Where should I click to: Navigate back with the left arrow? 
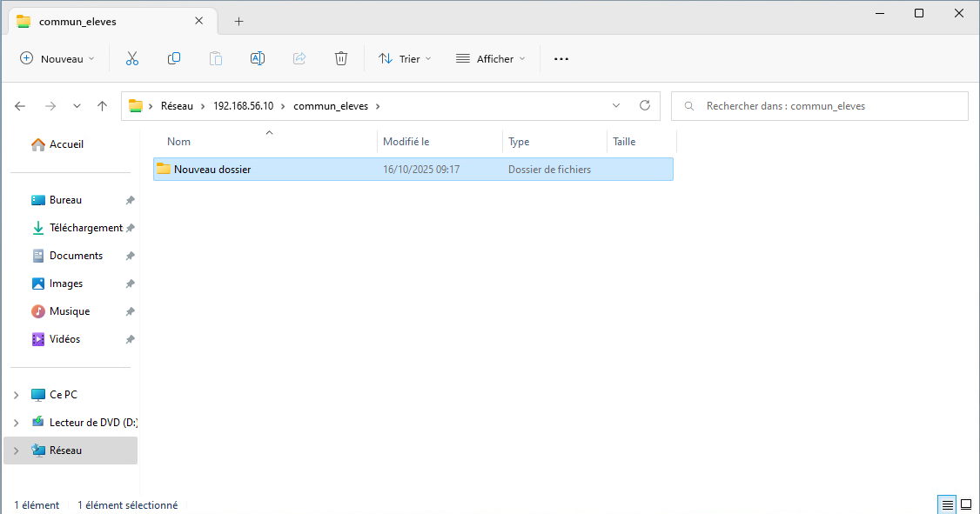click(20, 106)
